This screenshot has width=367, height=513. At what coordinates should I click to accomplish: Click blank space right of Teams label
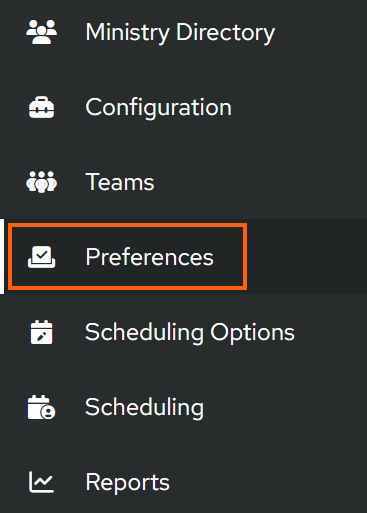click(x=260, y=182)
